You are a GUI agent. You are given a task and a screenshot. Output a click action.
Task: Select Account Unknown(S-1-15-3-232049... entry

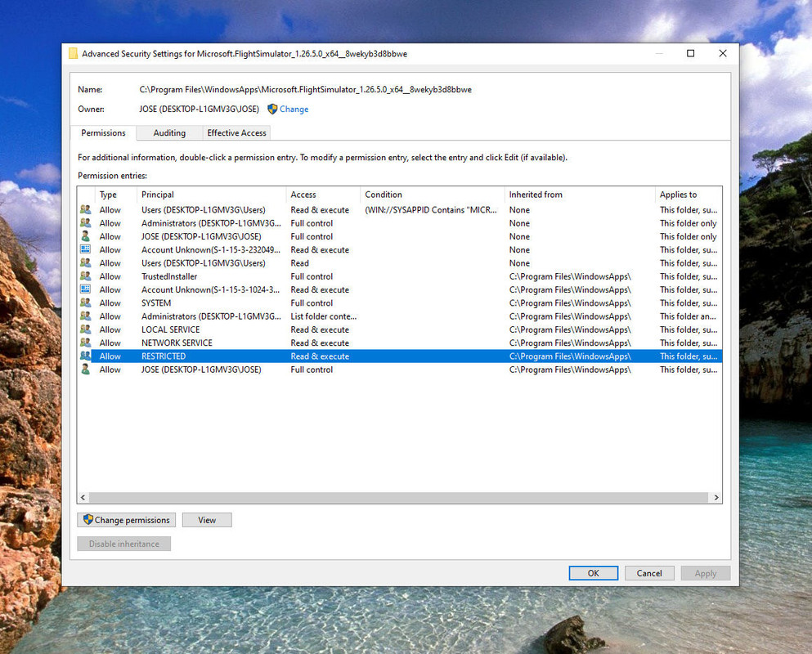[x=400, y=249]
